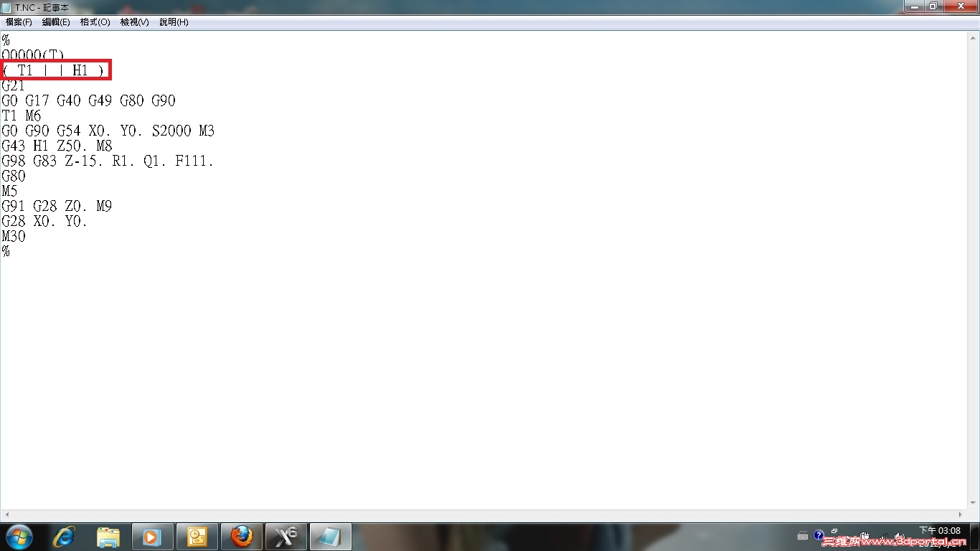
Task: Click the vertical scrollbar down arrow
Action: (974, 503)
